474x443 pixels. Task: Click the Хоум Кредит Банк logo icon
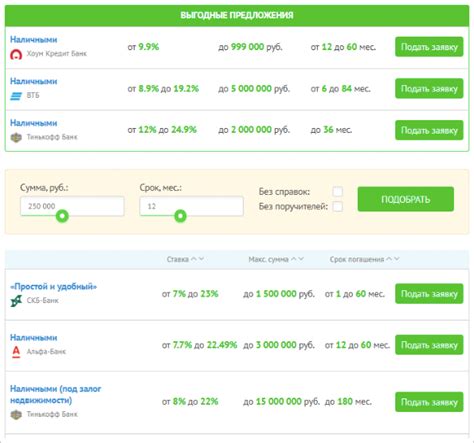(16, 54)
